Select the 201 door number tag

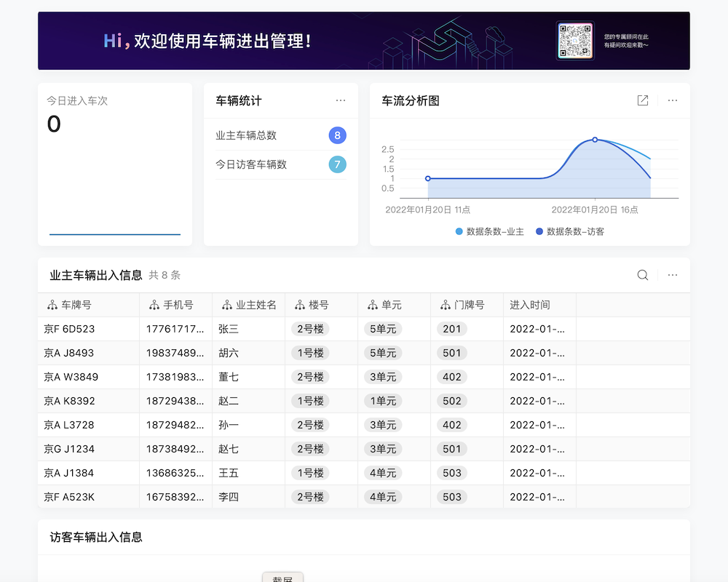coord(451,329)
